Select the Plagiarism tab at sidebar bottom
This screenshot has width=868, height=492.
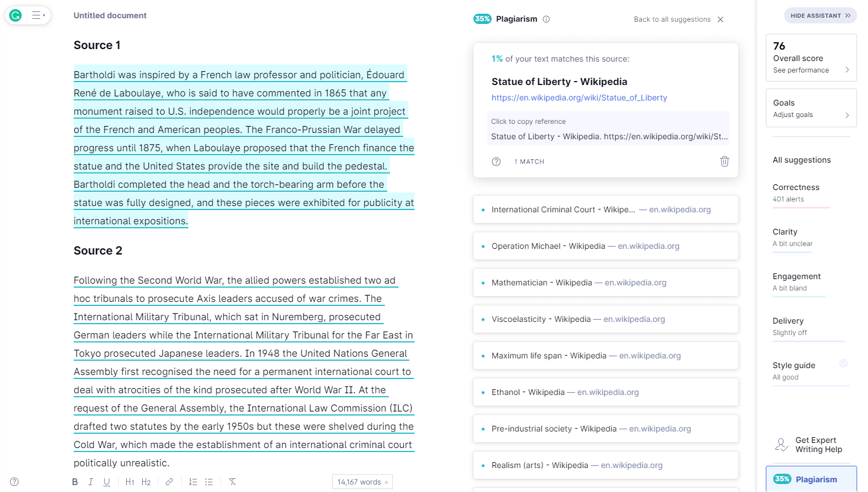tap(811, 479)
